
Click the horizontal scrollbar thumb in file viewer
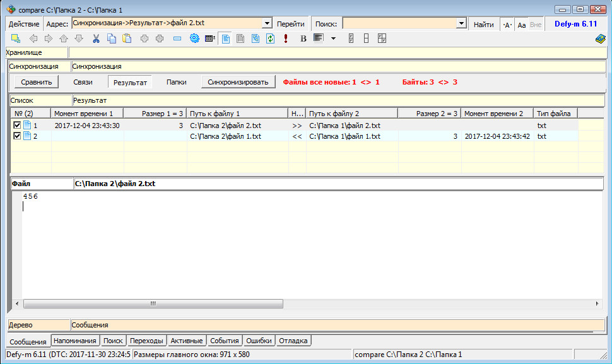[153, 303]
